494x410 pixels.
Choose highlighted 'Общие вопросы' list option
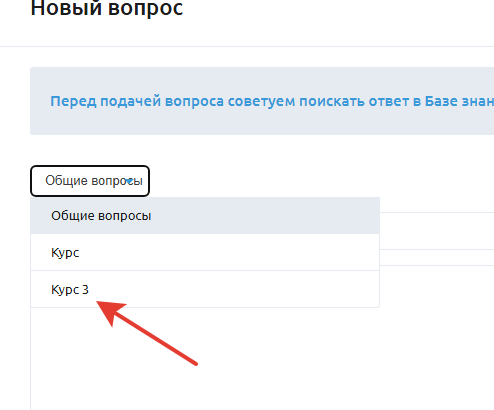205,216
